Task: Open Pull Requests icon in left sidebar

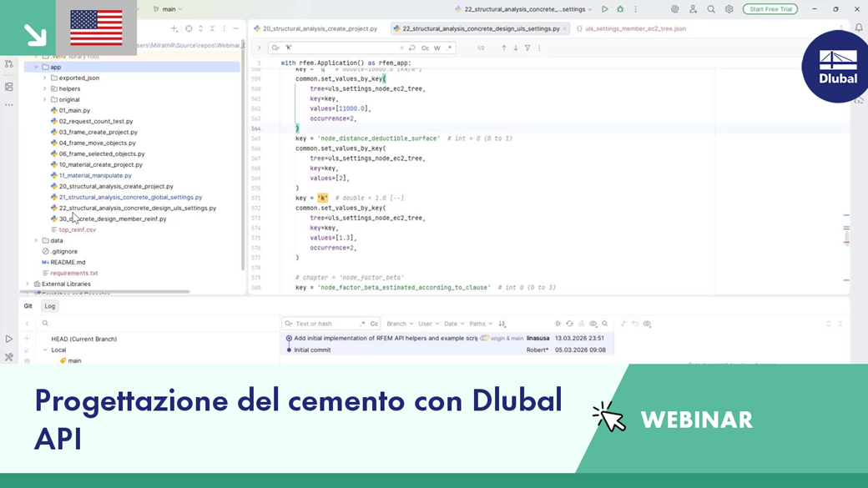Action: 9,64
